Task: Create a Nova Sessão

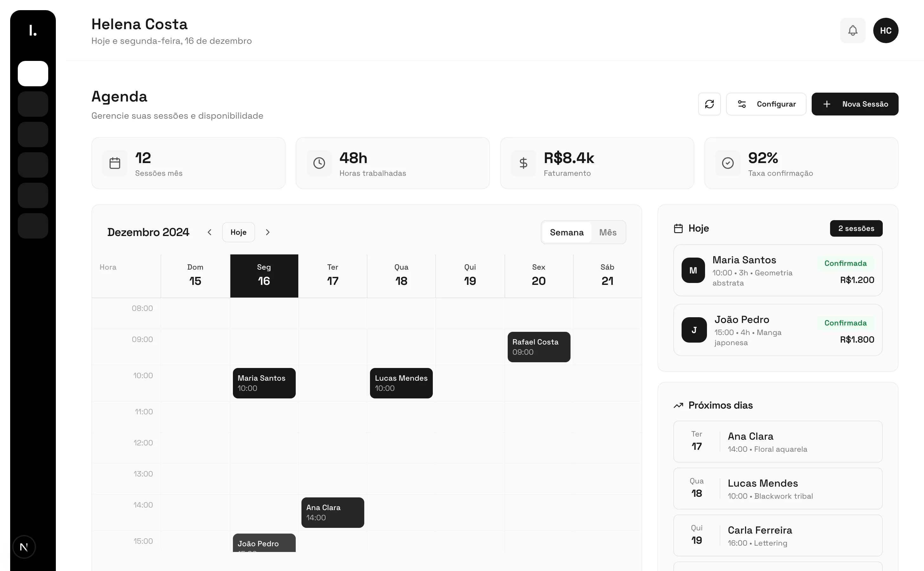Action: coord(855,104)
